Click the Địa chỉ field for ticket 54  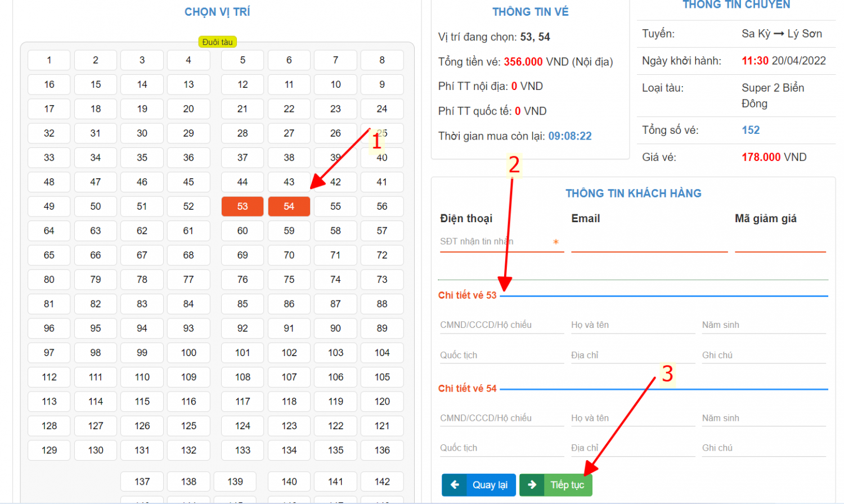pyautogui.click(x=632, y=448)
